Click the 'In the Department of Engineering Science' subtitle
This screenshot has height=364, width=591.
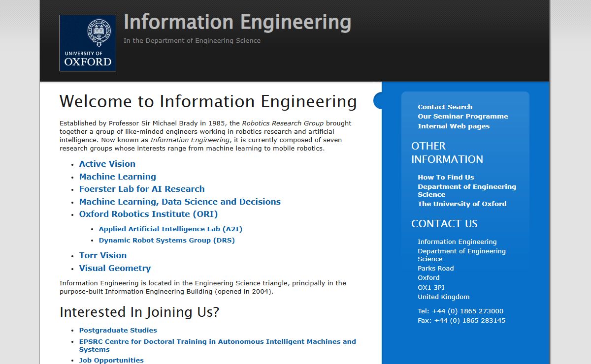192,41
